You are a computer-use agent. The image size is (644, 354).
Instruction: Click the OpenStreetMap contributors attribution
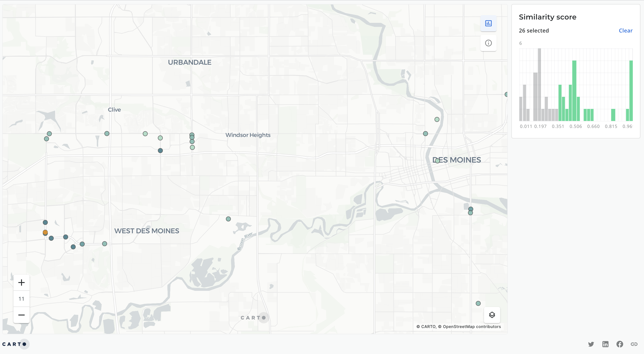click(x=469, y=326)
